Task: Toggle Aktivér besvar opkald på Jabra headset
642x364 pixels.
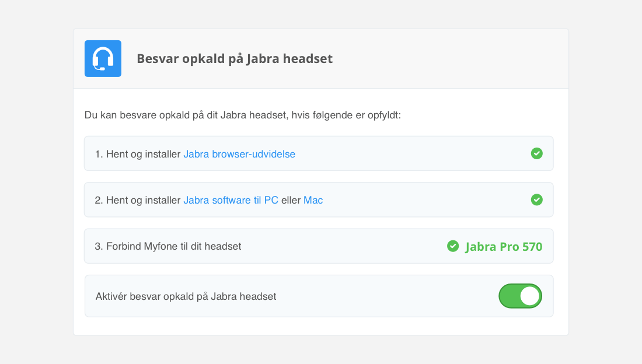Action: 520,296
